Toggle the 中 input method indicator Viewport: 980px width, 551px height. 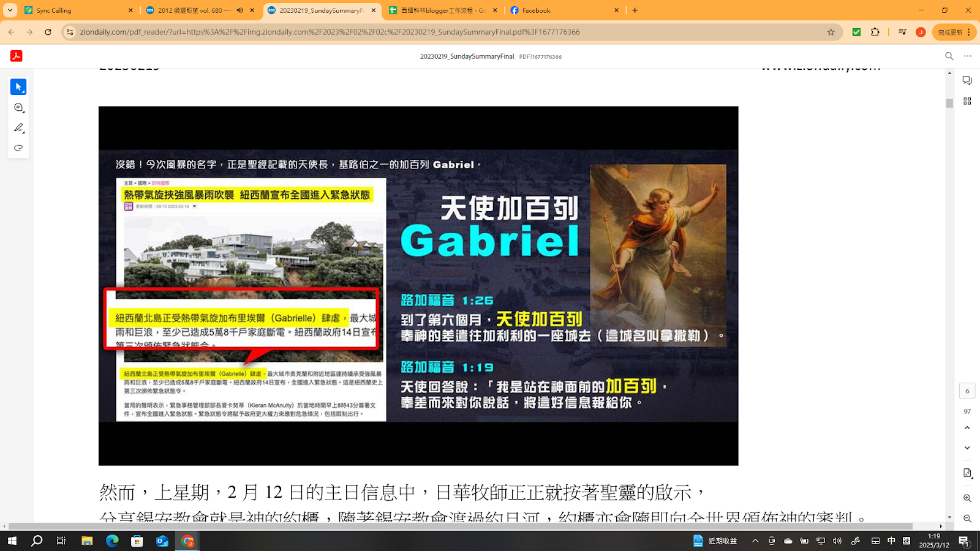891,541
